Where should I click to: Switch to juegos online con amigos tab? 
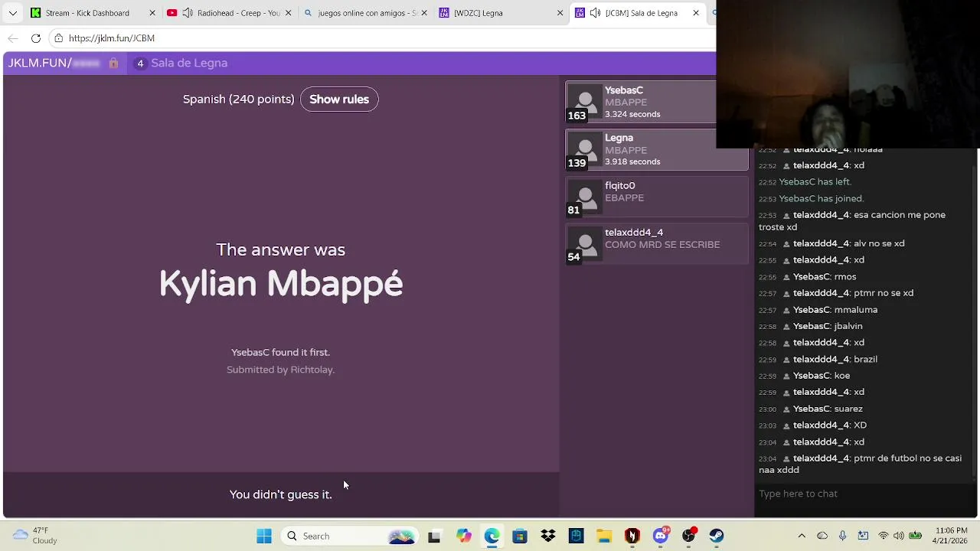365,13
